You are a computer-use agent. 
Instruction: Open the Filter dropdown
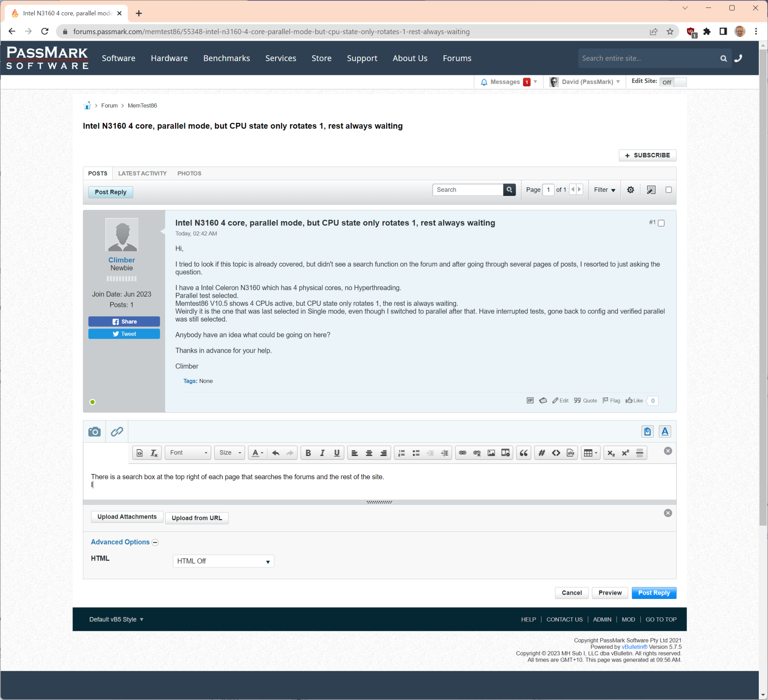[x=604, y=190]
